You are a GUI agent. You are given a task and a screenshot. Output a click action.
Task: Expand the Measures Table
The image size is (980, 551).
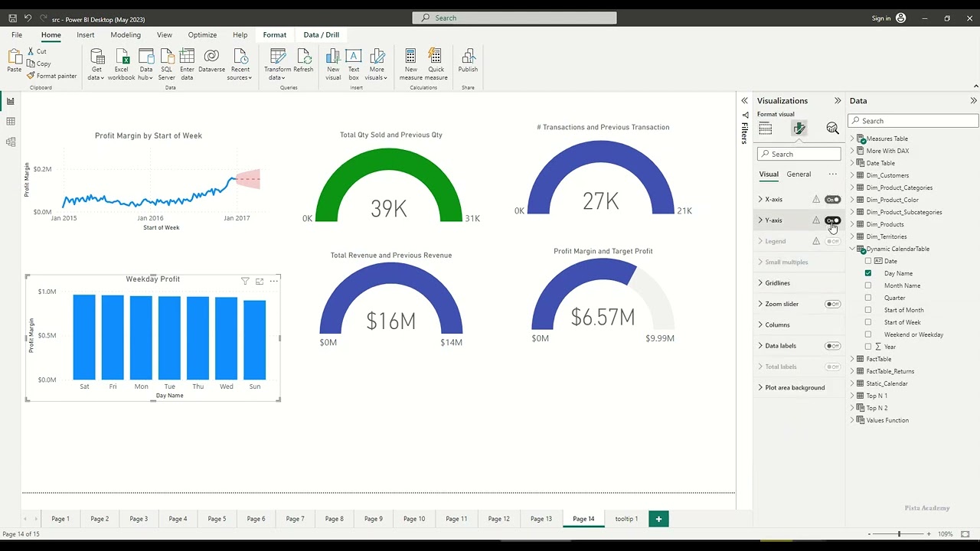(x=852, y=139)
